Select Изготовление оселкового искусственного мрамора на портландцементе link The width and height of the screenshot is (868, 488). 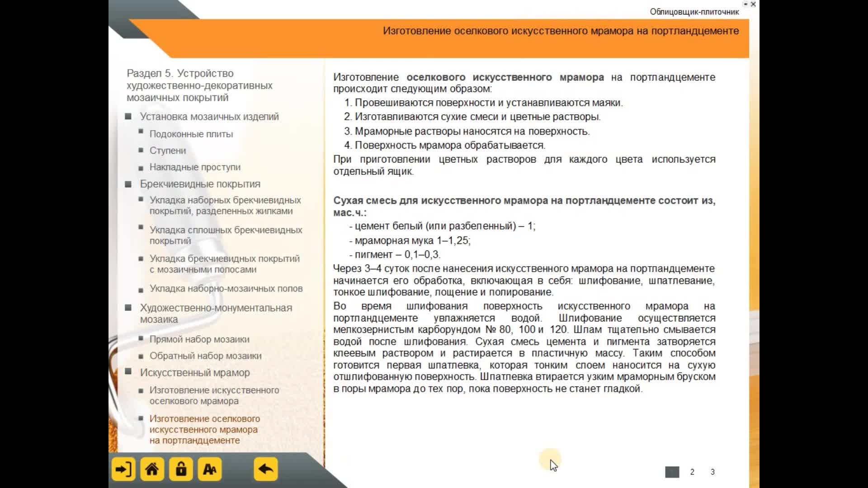click(x=204, y=429)
